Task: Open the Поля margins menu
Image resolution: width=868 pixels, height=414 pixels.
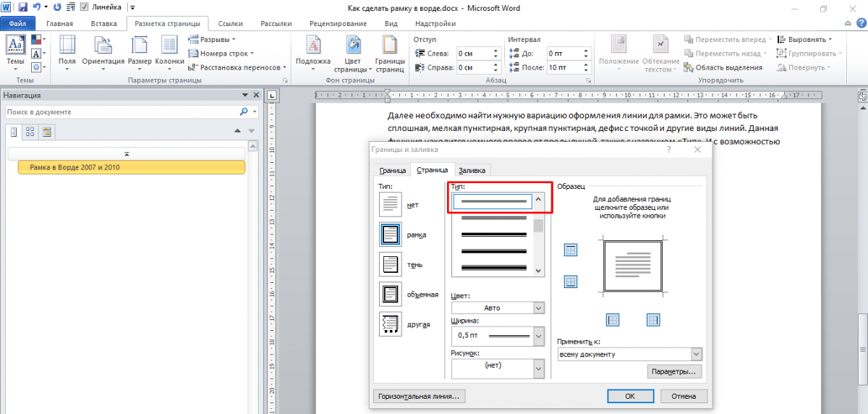Action: [67, 51]
